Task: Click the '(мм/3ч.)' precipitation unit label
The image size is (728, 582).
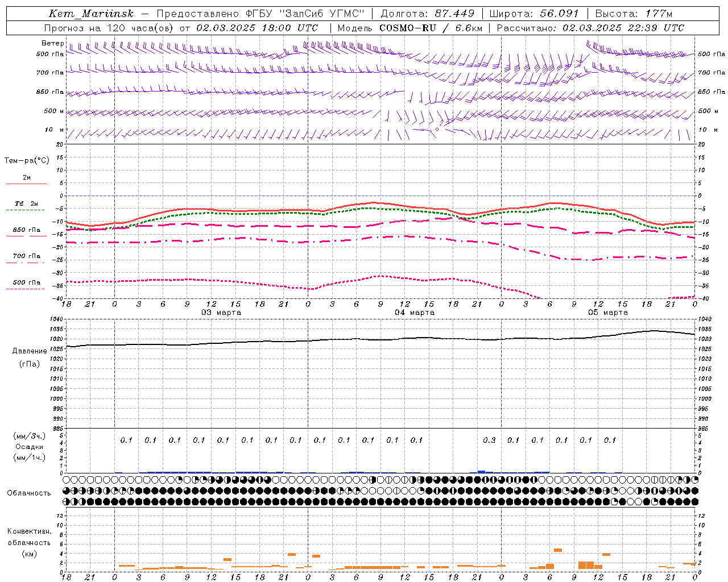Action: click(x=30, y=436)
